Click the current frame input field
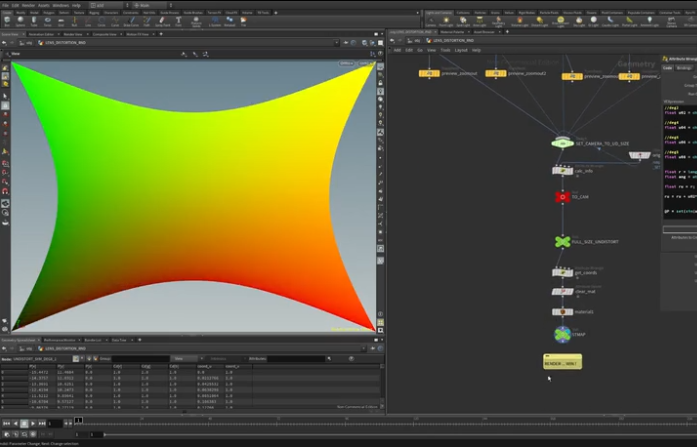The width and height of the screenshot is (697, 447). coord(55,423)
